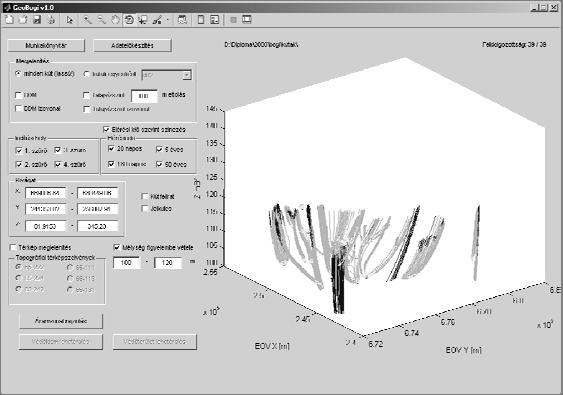
Task: Uncheck the '4. szűrő' checkbox
Action: tap(58, 164)
